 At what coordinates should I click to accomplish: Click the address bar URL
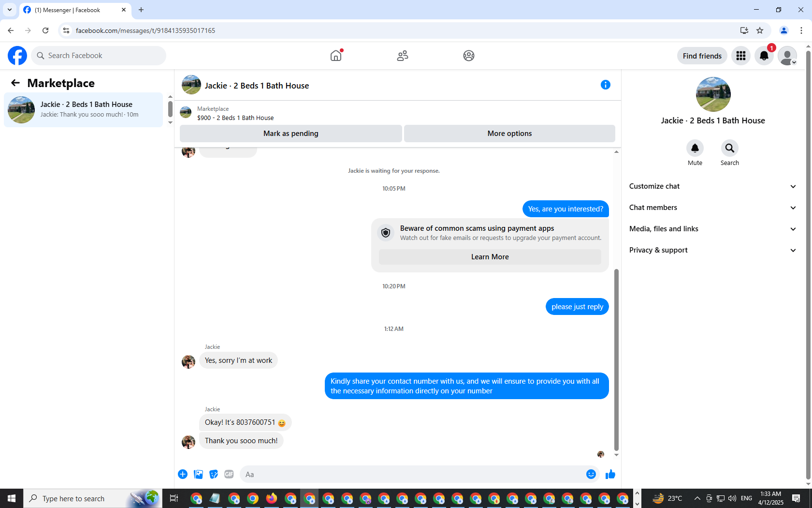click(145, 30)
